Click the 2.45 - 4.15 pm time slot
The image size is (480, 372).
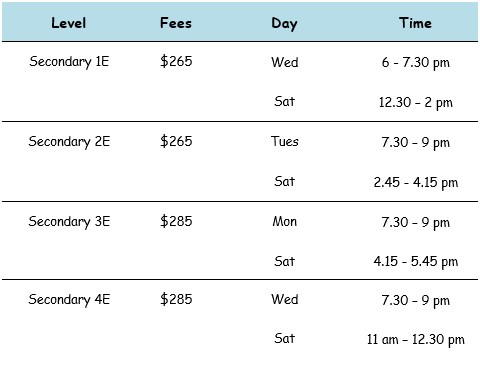tap(416, 182)
